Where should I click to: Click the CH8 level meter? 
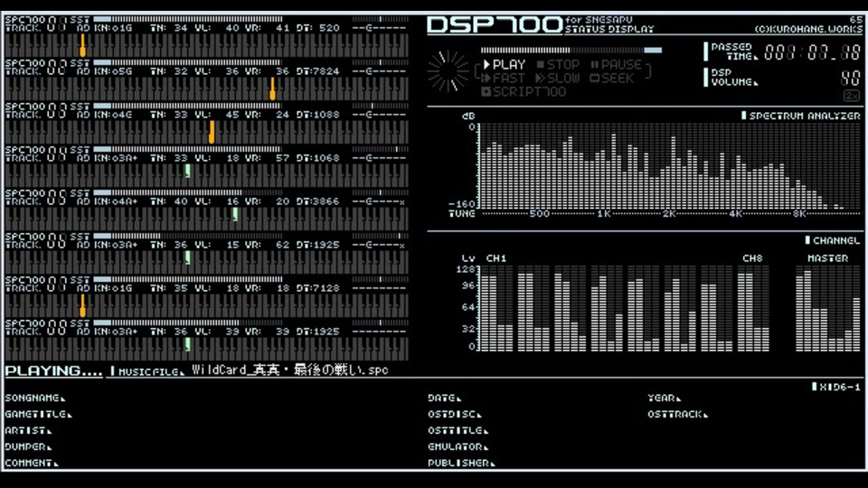[753, 309]
